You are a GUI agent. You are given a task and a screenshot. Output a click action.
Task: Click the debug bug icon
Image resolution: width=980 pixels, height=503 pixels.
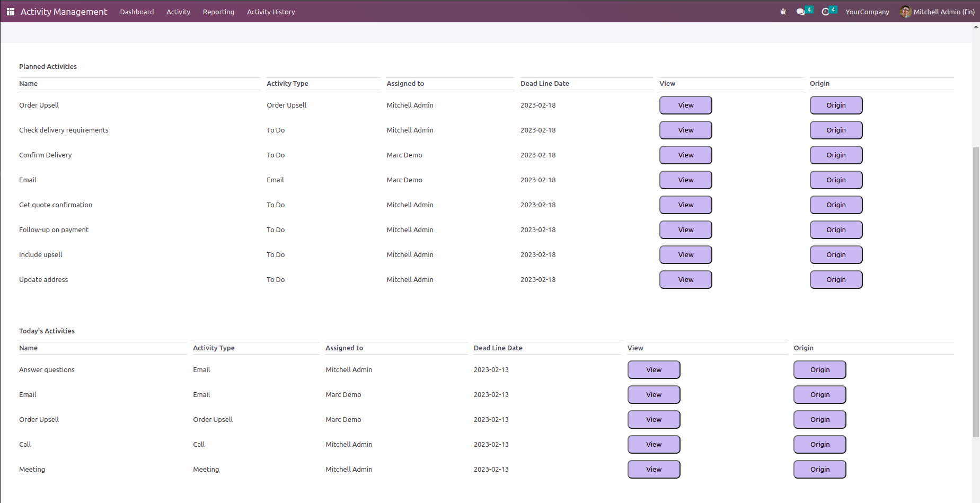tap(783, 12)
